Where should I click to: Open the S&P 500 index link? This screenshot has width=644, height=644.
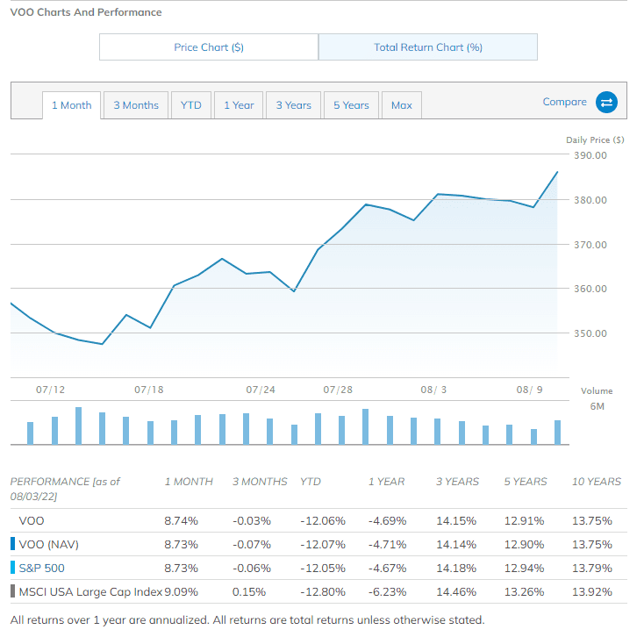pos(41,569)
